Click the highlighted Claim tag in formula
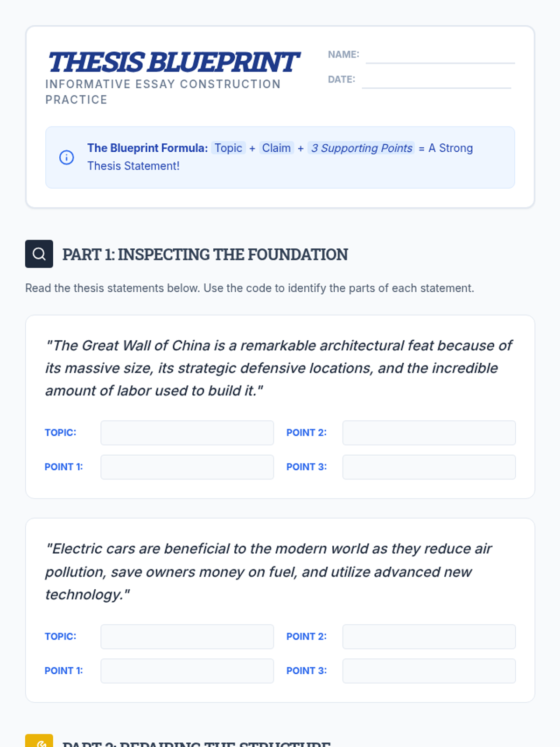 point(276,148)
